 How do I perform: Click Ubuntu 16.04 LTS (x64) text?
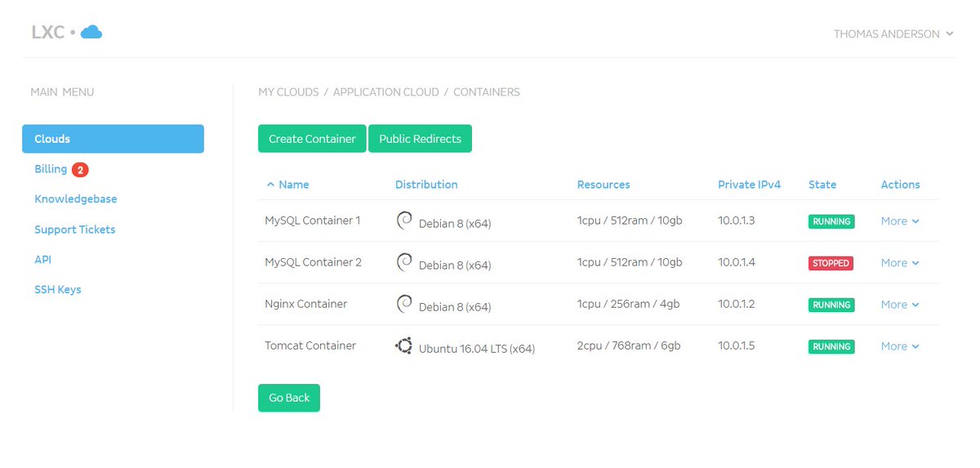point(477,349)
